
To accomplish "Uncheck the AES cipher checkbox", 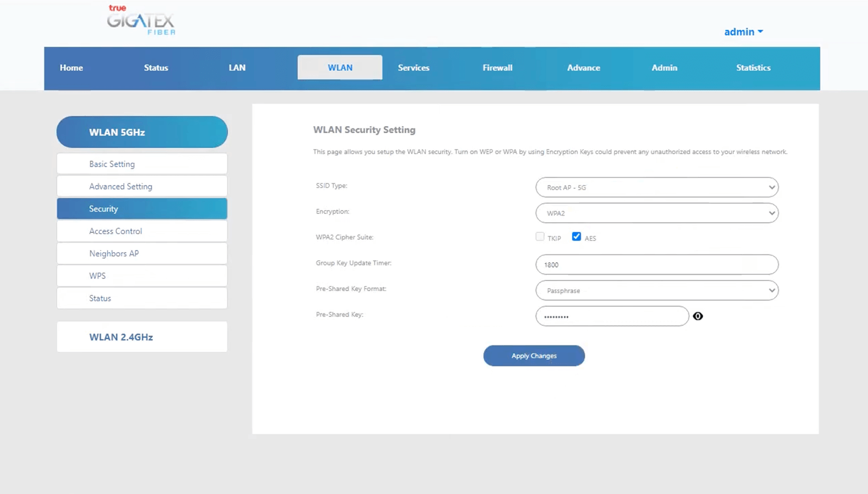I will (x=576, y=237).
